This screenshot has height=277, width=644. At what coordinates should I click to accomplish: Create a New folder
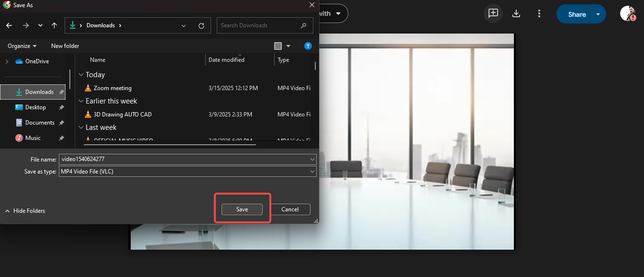click(x=65, y=46)
